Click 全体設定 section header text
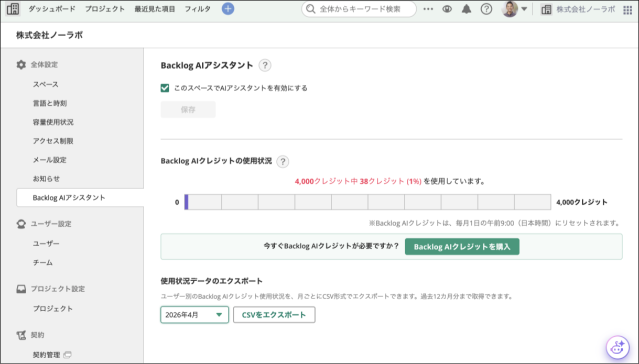The height and width of the screenshot is (364, 639). click(x=44, y=64)
